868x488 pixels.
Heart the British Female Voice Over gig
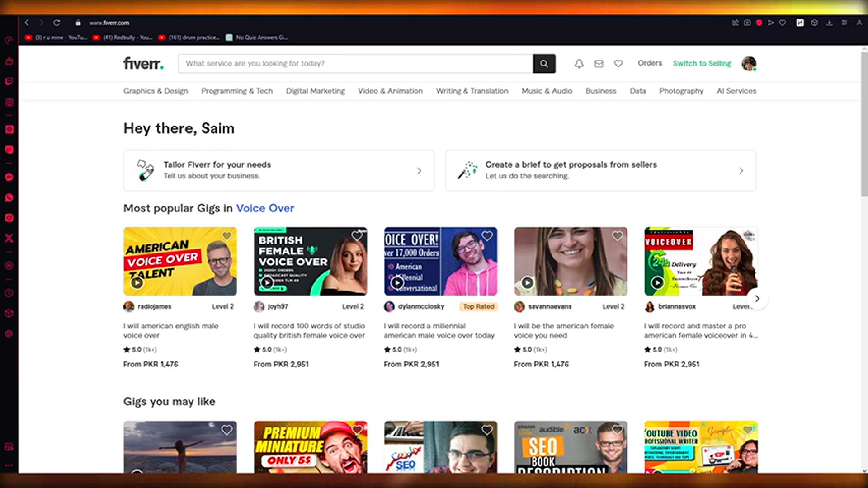357,235
